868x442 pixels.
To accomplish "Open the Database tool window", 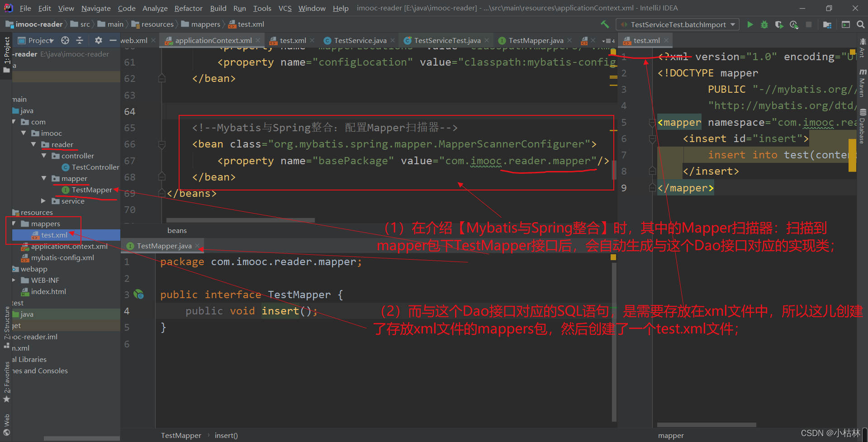I will pyautogui.click(x=863, y=127).
